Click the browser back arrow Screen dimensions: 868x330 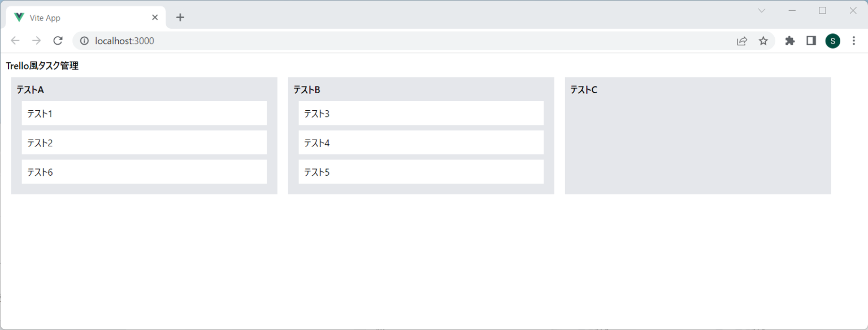click(15, 41)
